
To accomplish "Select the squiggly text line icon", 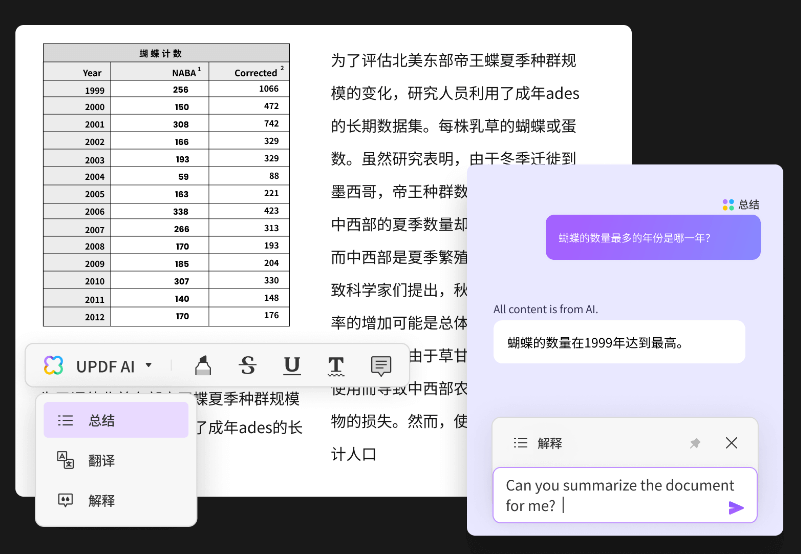I will point(336,366).
